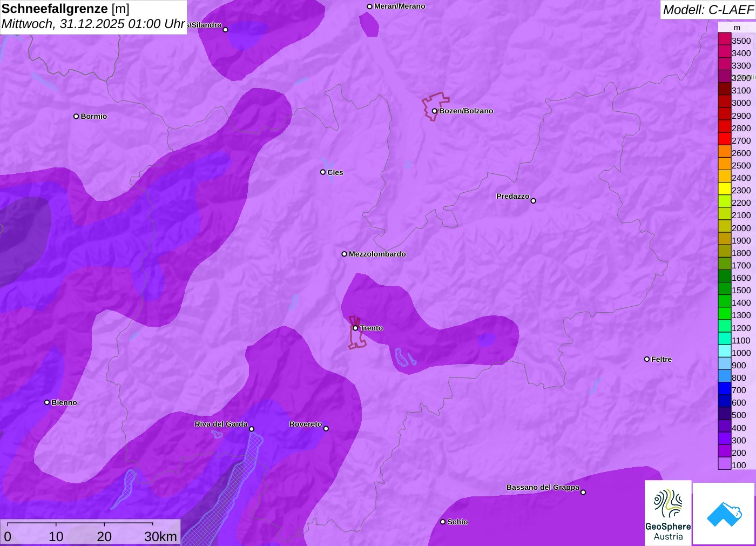Image resolution: width=756 pixels, height=546 pixels.
Task: Select the 3500 m legend color
Action: tap(725, 39)
